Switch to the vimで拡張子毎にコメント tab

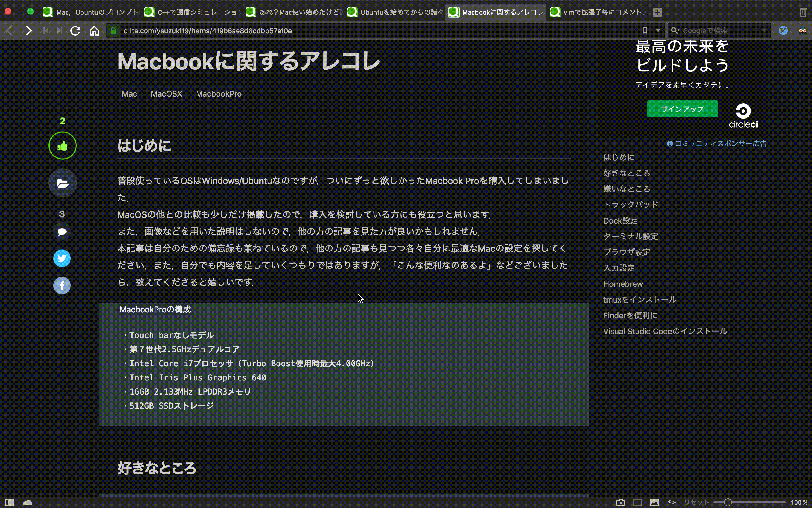point(598,12)
